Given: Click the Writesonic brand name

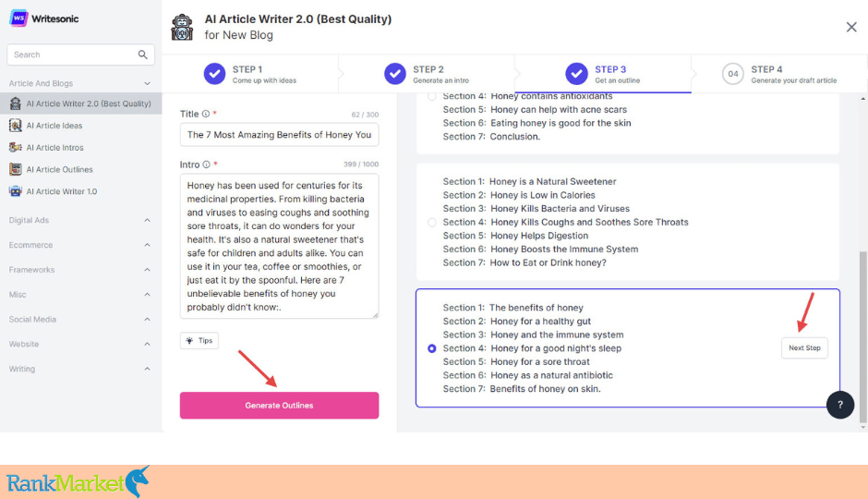Looking at the screenshot, I should click(54, 18).
